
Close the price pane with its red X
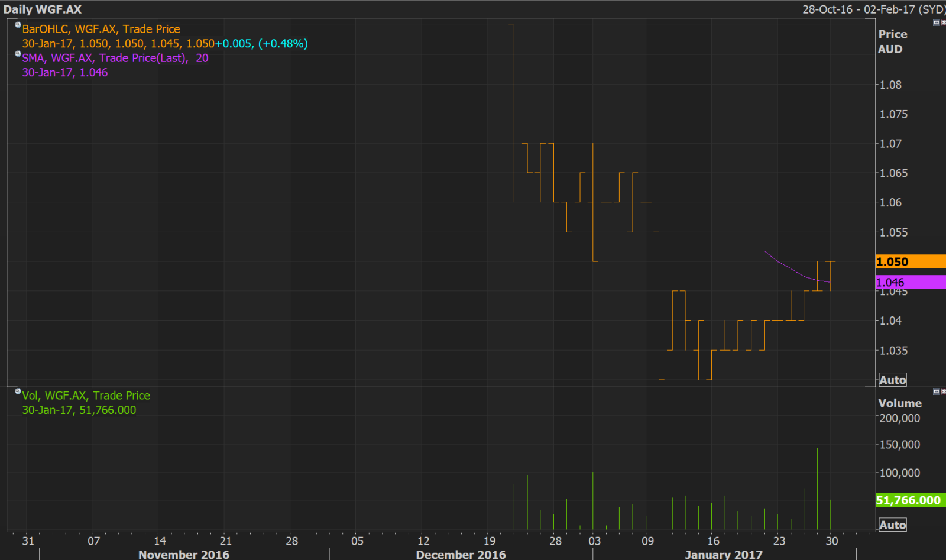click(943, 22)
